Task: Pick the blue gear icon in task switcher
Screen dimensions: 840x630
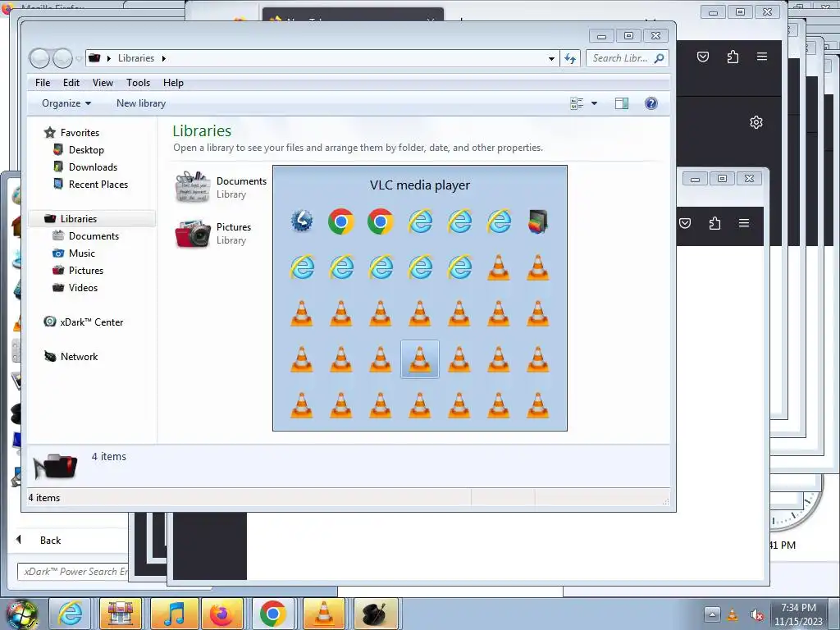Action: pos(302,221)
